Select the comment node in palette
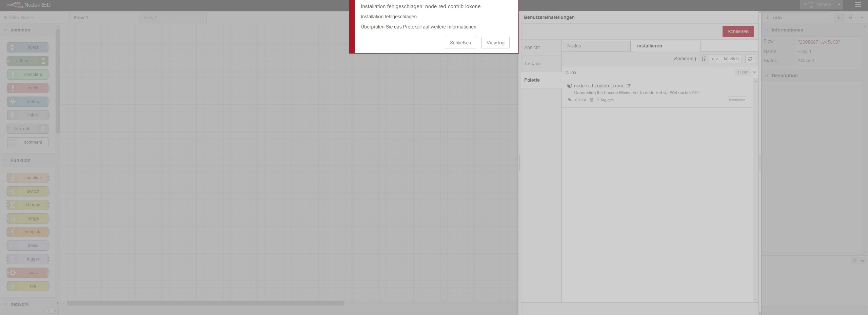Screen dimensions: 868x315 pyautogui.click(x=28, y=142)
